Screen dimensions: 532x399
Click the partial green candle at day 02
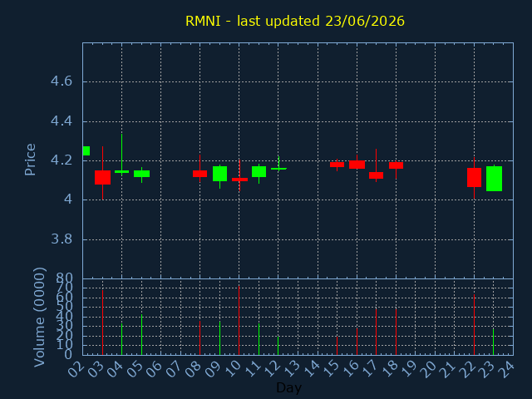86,151
